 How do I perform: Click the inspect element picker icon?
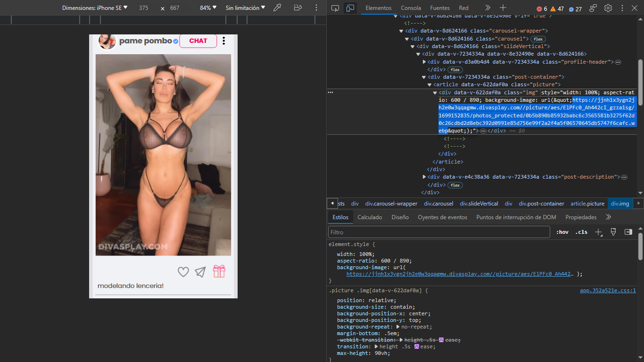point(335,8)
